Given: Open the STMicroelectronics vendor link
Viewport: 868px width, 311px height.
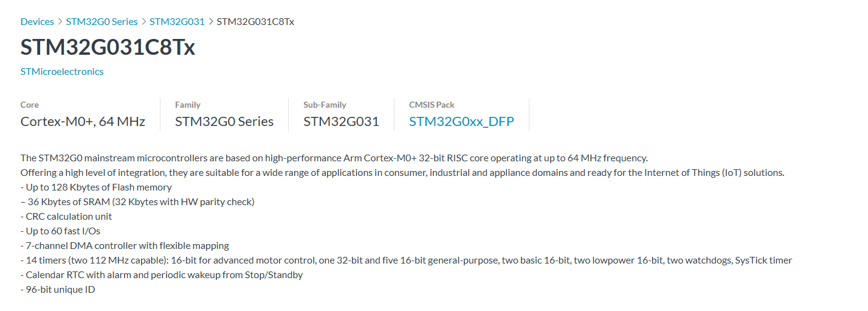Looking at the screenshot, I should pyautogui.click(x=62, y=71).
